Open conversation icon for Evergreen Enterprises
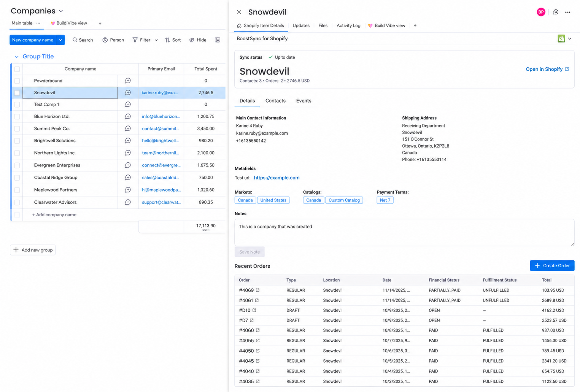The width and height of the screenshot is (580, 392). tap(128, 165)
